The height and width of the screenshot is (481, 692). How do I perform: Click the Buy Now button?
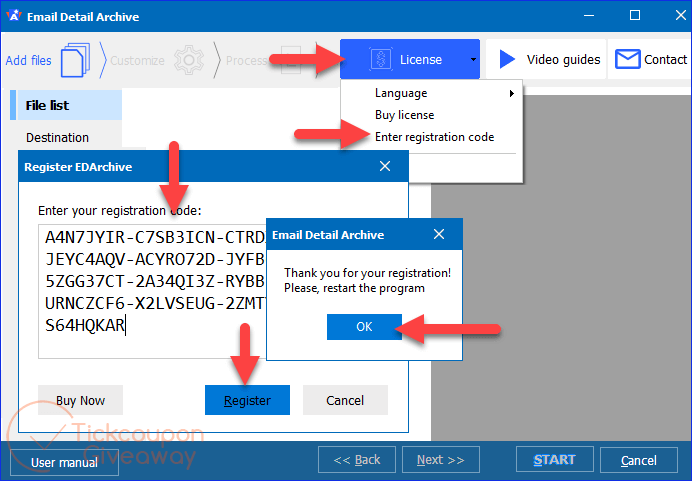pyautogui.click(x=80, y=400)
